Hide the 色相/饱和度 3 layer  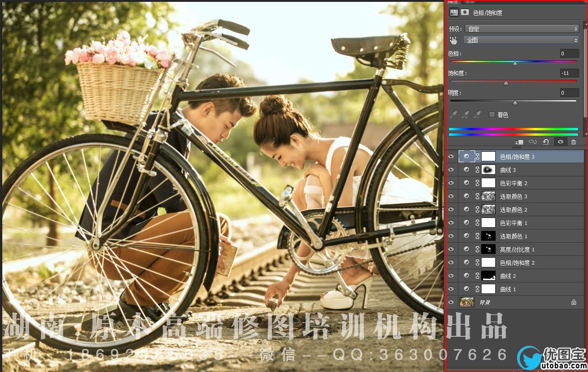(451, 156)
